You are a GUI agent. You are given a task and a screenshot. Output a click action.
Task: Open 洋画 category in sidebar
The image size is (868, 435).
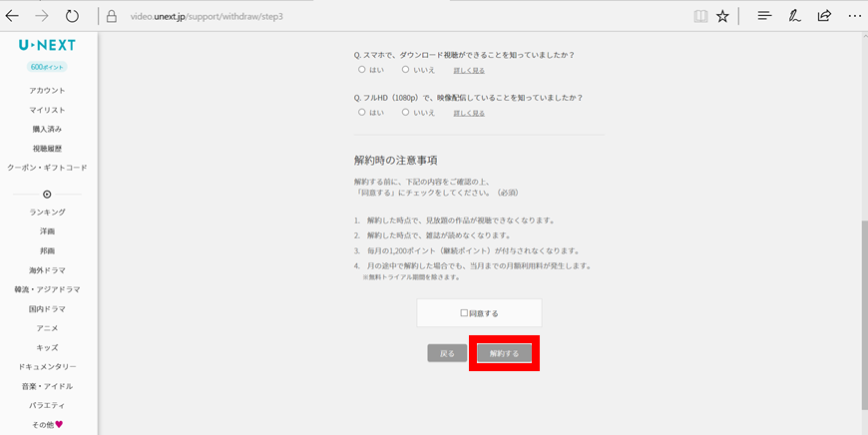click(x=47, y=231)
